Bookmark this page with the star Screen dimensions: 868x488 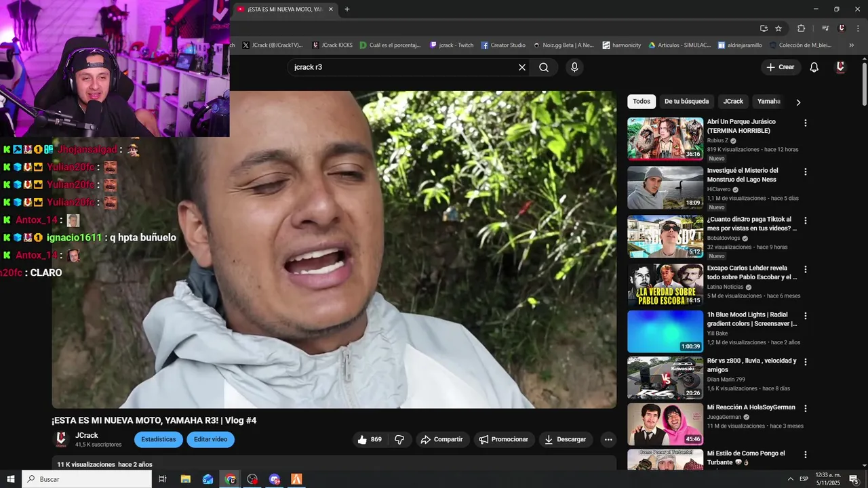point(778,28)
